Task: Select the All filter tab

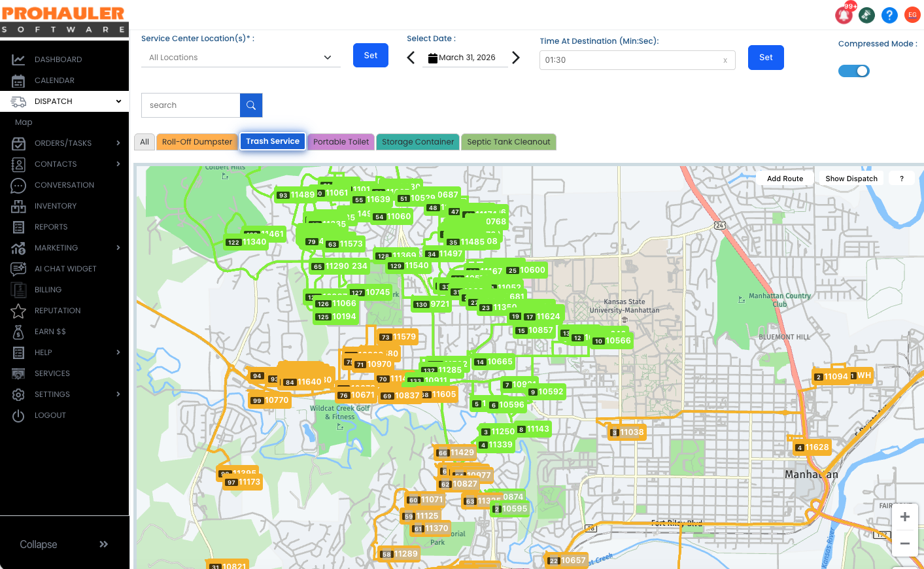Action: pos(145,142)
